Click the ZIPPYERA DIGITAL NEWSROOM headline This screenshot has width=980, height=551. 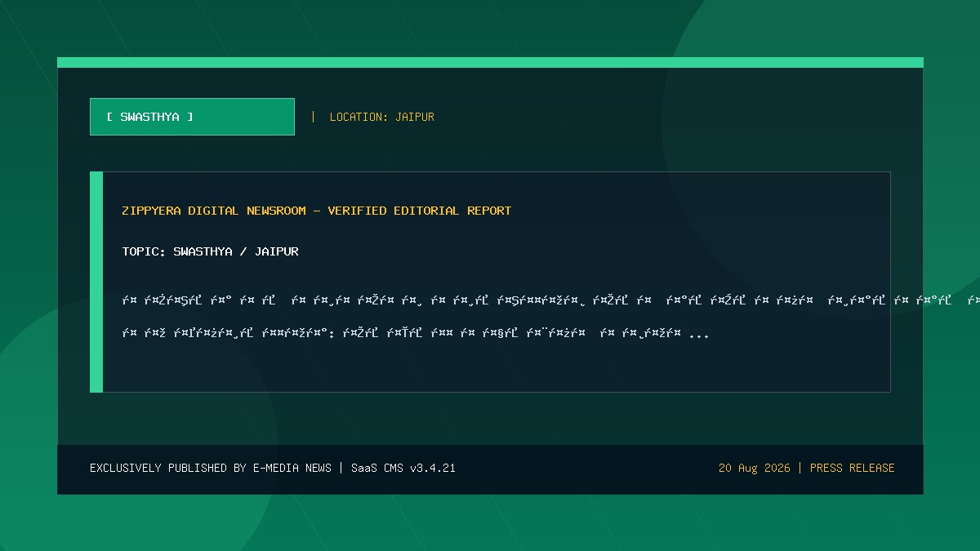(x=317, y=211)
